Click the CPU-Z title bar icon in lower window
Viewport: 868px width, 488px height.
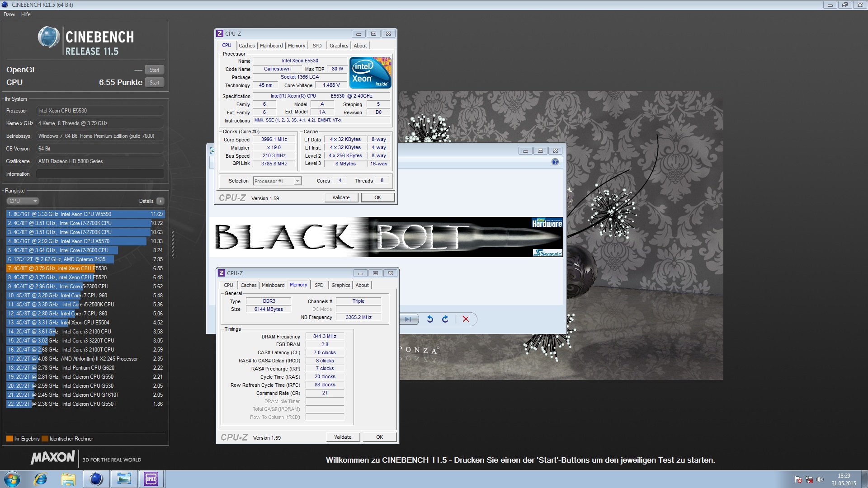(x=222, y=273)
